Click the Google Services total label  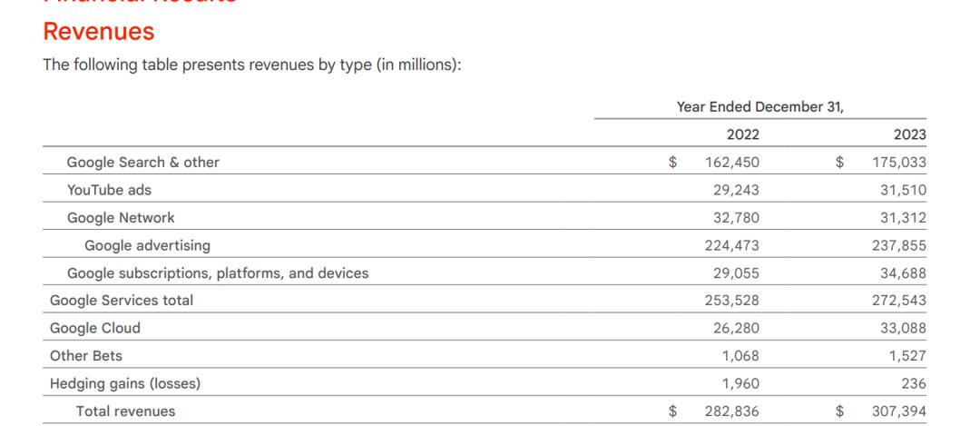tap(122, 301)
